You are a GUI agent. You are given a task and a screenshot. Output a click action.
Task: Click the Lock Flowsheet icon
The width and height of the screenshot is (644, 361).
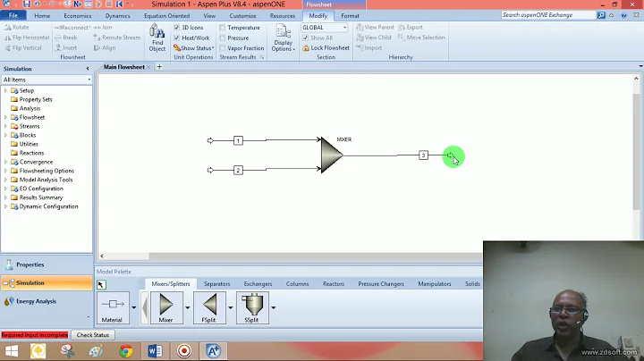pyautogui.click(x=306, y=48)
